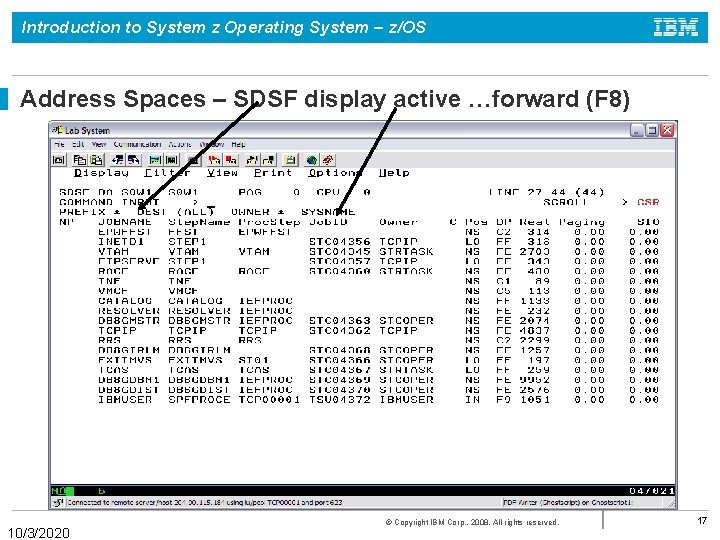
Task: Open the emulator File menu
Action: tap(59, 144)
